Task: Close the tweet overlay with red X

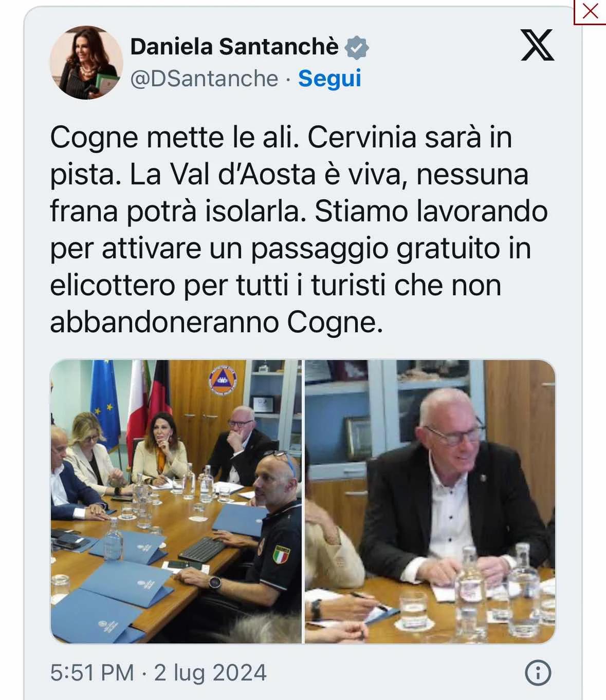Action: pos(590,11)
